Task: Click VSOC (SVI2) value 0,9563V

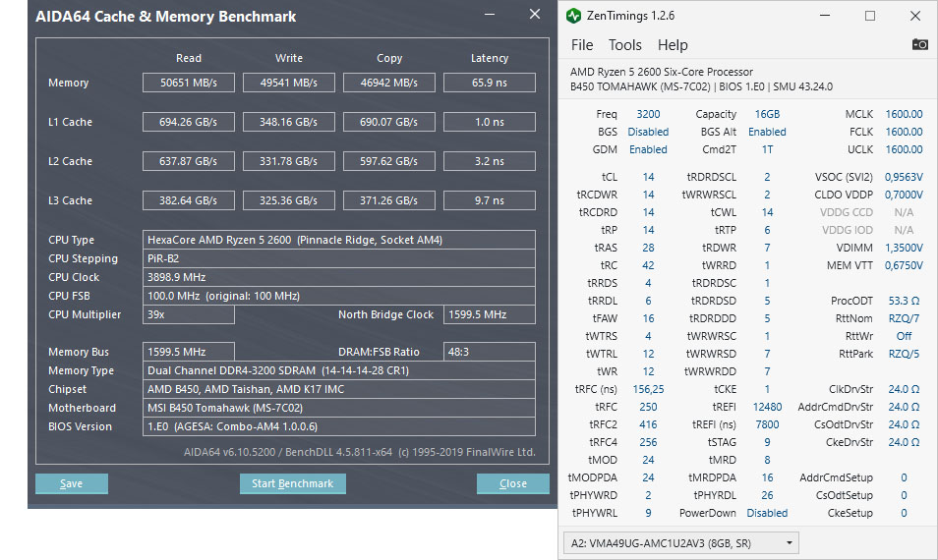Action: coord(904,177)
